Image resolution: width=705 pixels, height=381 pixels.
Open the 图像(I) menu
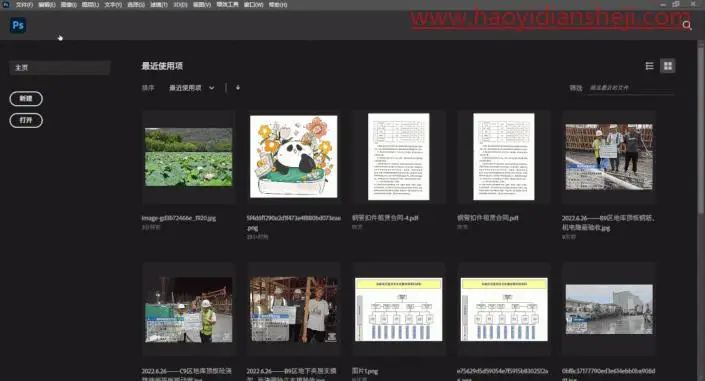69,4
